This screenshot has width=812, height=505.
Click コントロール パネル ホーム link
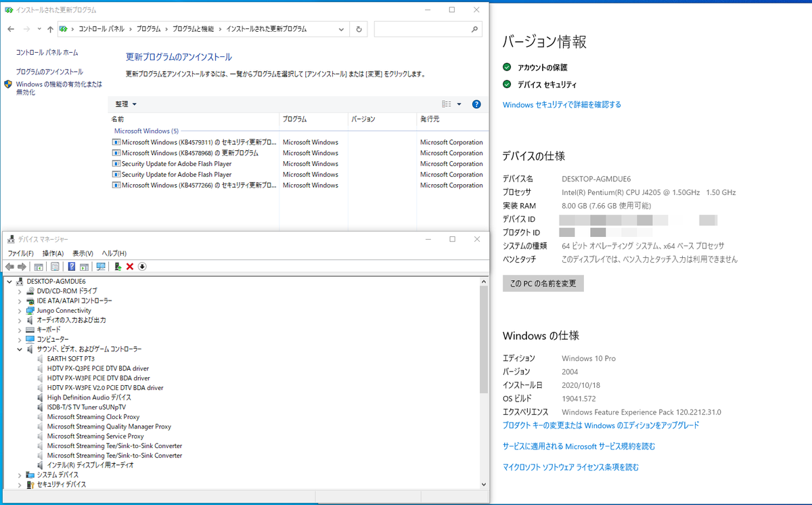point(47,52)
